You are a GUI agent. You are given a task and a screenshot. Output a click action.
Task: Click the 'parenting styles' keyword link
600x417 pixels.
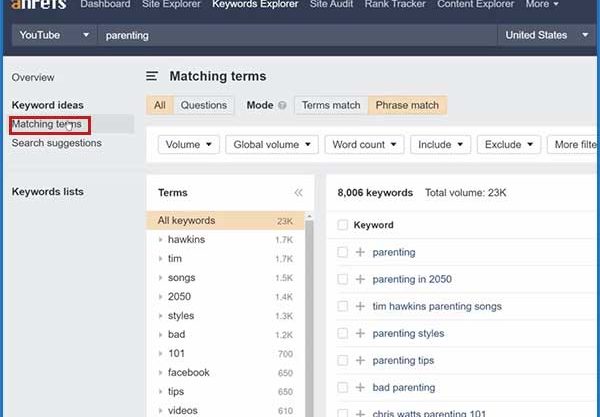coord(408,333)
